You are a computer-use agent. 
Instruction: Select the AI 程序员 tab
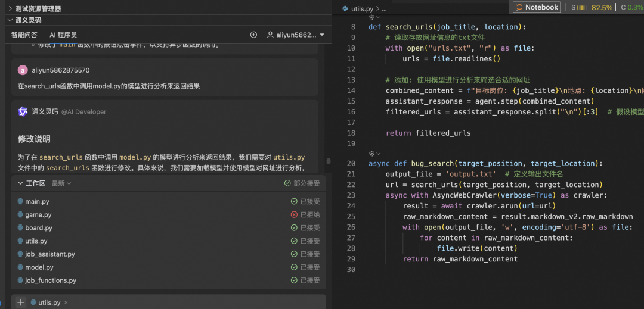tap(63, 35)
